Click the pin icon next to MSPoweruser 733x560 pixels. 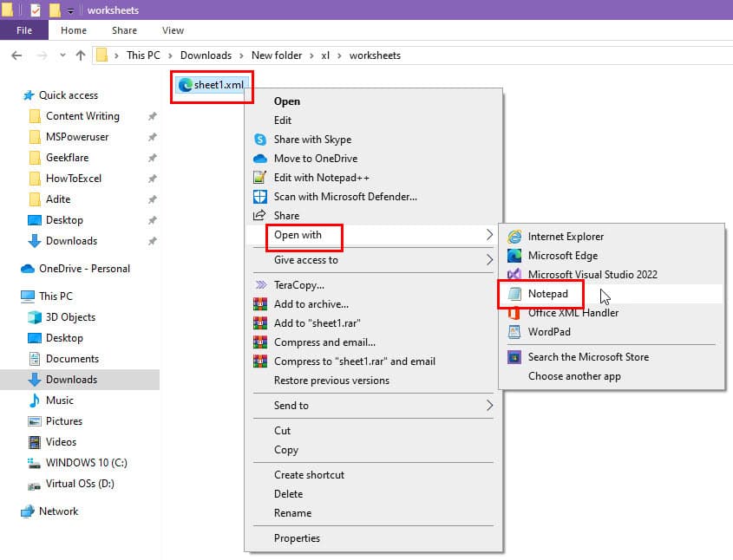coord(153,137)
